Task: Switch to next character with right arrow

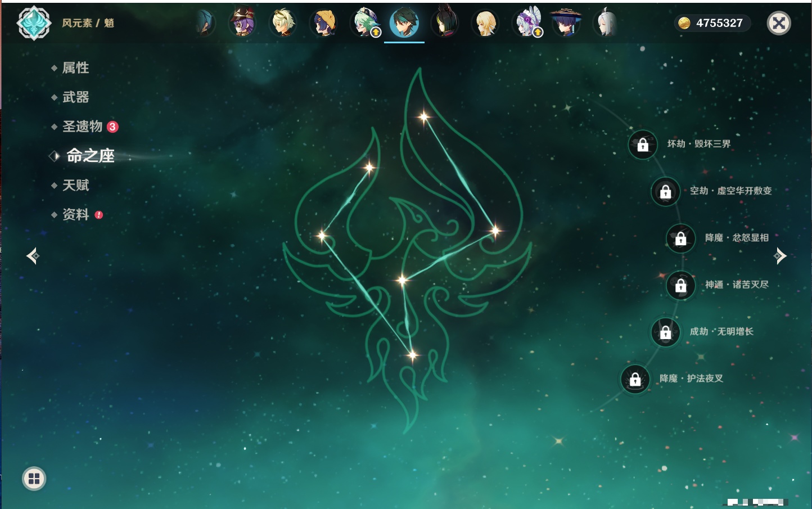Action: 780,256
